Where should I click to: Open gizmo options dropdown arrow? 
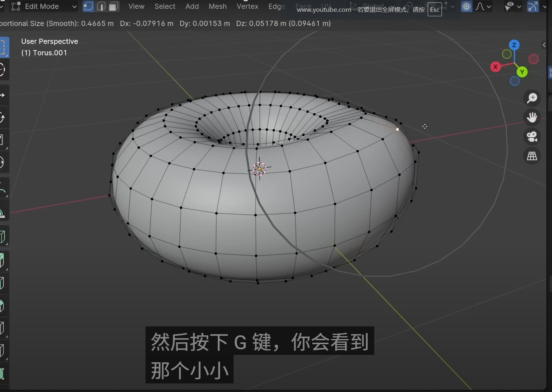pos(544,6)
